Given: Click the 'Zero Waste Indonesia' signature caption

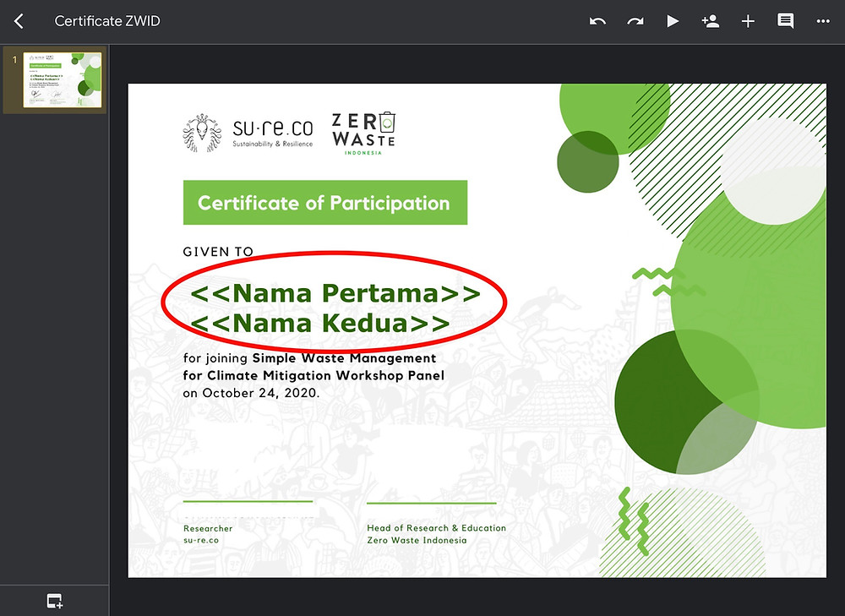Looking at the screenshot, I should 417,540.
